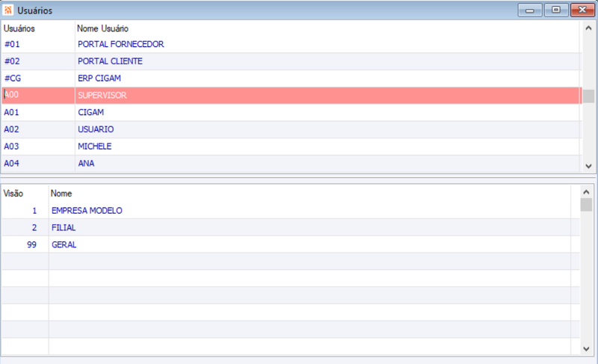Select MICHELE user name
Viewport: 598px width, 364px height.
pos(95,146)
